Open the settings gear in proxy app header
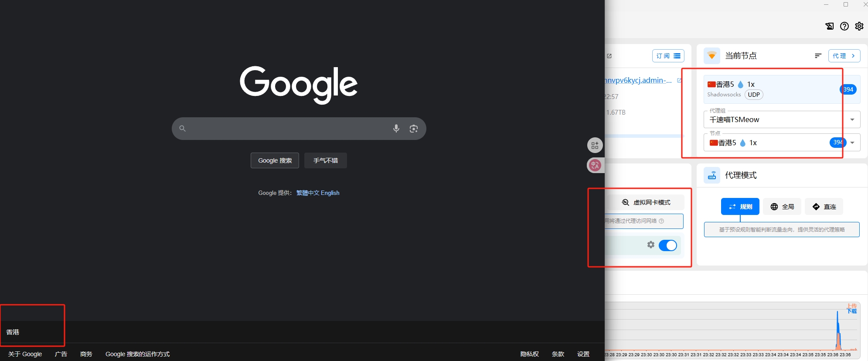This screenshot has height=361, width=868. coord(859,26)
